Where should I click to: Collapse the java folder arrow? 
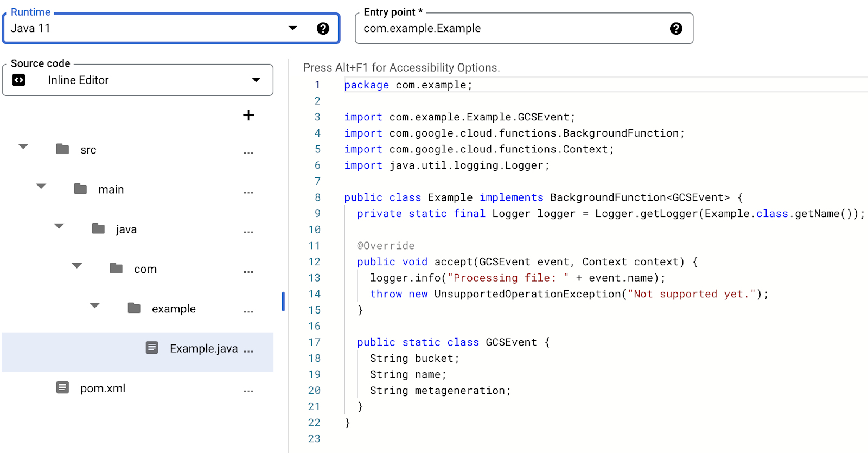click(x=59, y=226)
